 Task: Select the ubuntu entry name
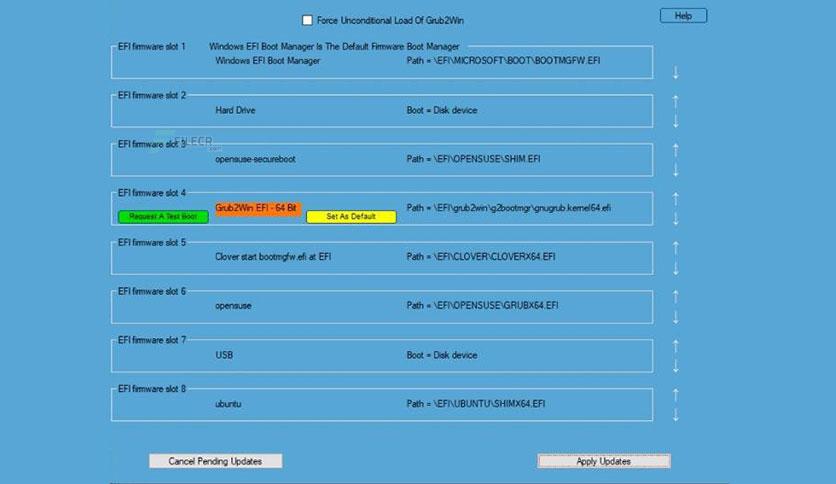point(228,404)
